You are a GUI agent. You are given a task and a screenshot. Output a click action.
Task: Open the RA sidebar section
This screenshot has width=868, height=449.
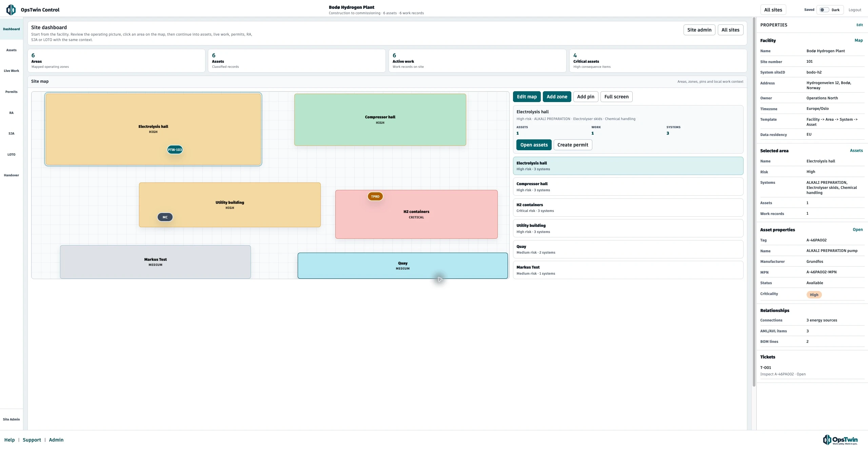click(x=12, y=113)
